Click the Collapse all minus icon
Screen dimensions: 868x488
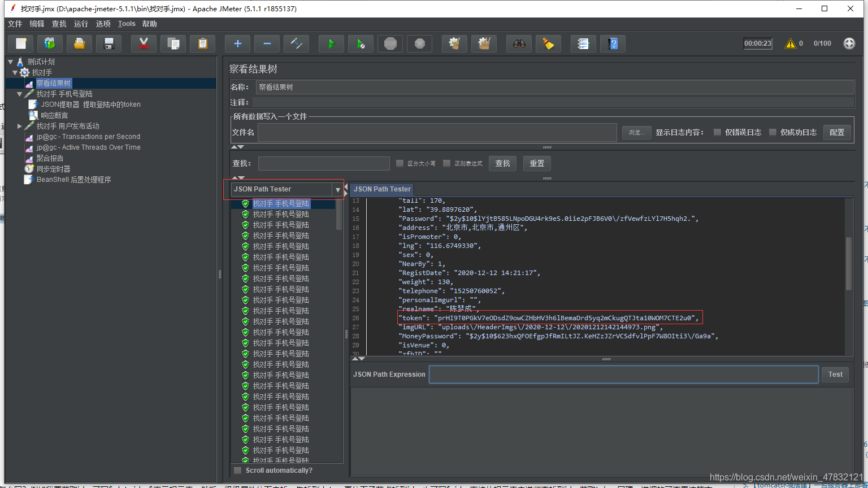[267, 43]
